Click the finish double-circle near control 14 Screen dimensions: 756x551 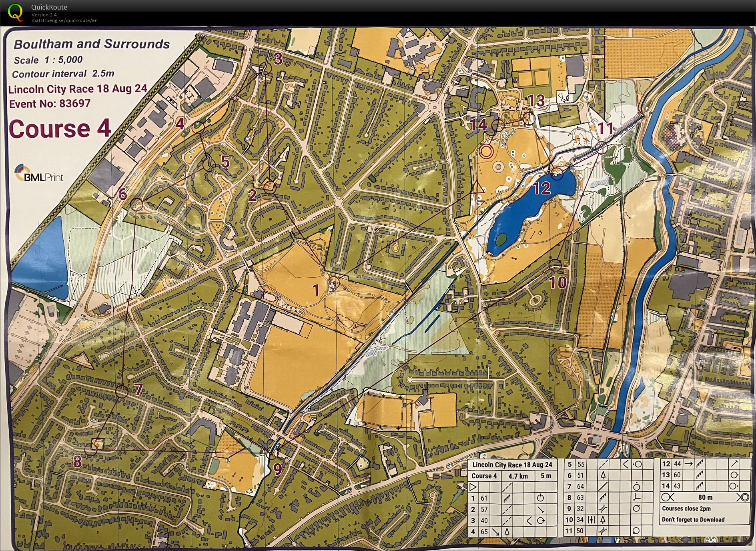[486, 151]
